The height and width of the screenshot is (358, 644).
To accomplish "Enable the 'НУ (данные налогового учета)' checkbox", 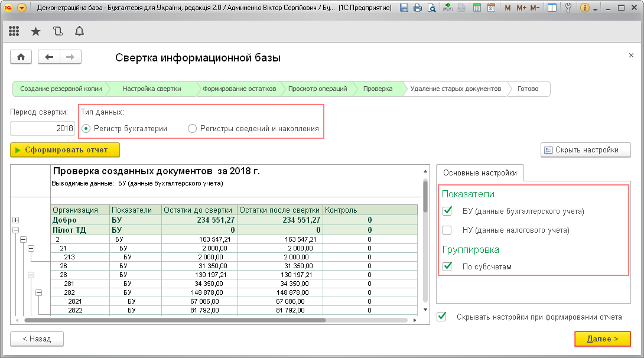I will pos(447,230).
